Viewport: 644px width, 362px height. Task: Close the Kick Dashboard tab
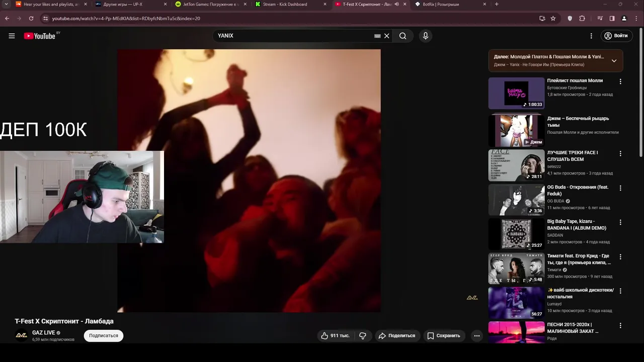click(x=325, y=4)
